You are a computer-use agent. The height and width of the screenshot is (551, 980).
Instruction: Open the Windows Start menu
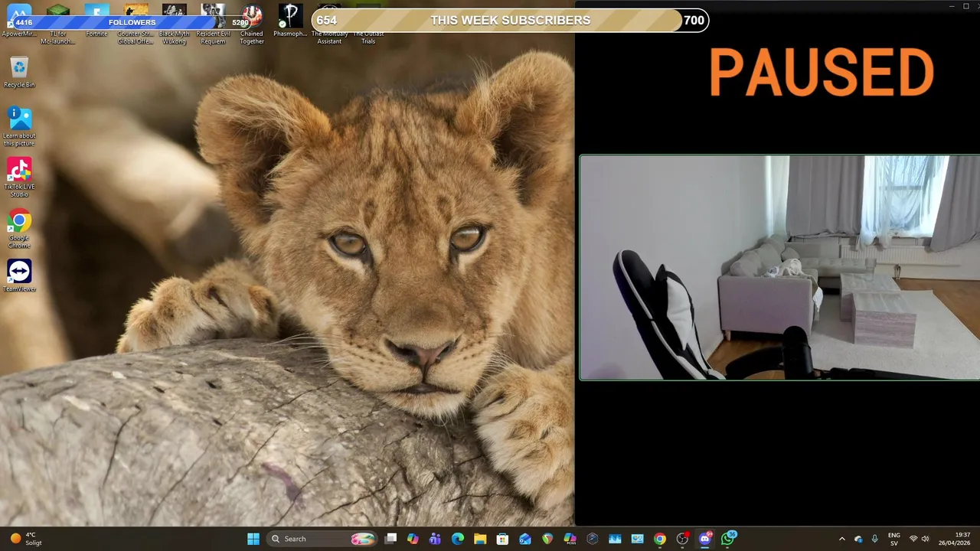click(x=253, y=539)
